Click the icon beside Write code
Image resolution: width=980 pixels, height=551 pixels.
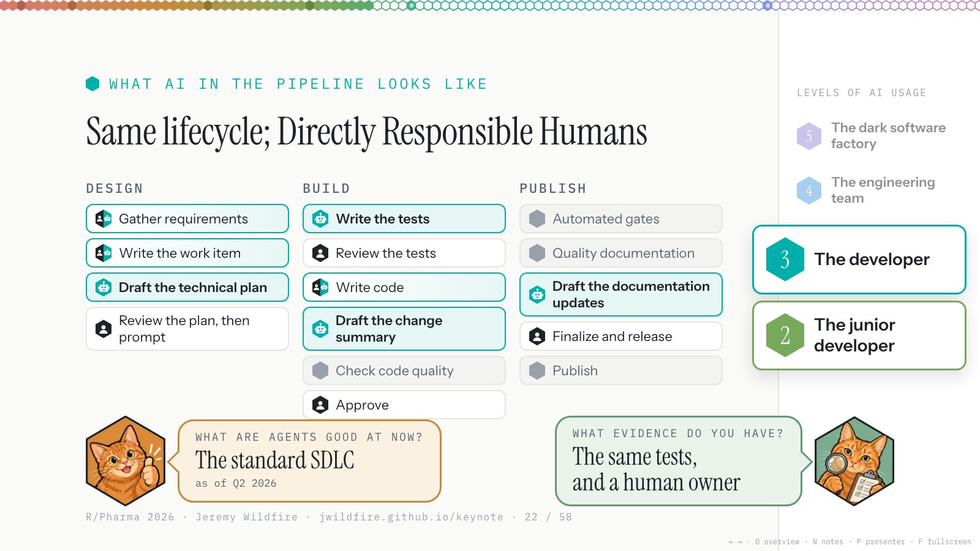click(x=320, y=287)
